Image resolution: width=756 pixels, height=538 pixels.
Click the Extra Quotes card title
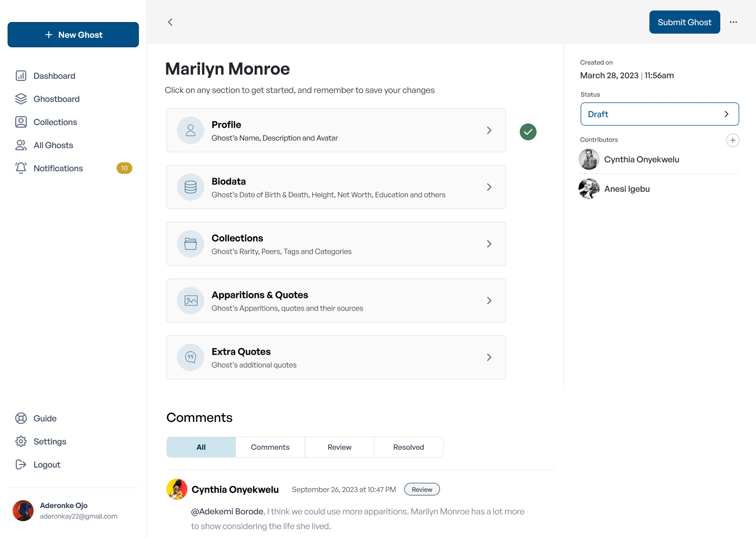241,351
